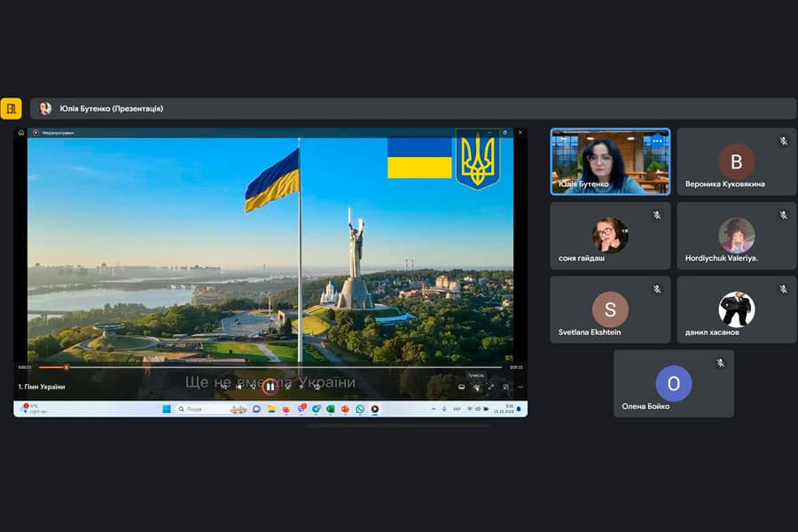Click Юлія Бутенко avatar in the presentation bar
798x532 pixels.
pyautogui.click(x=45, y=108)
